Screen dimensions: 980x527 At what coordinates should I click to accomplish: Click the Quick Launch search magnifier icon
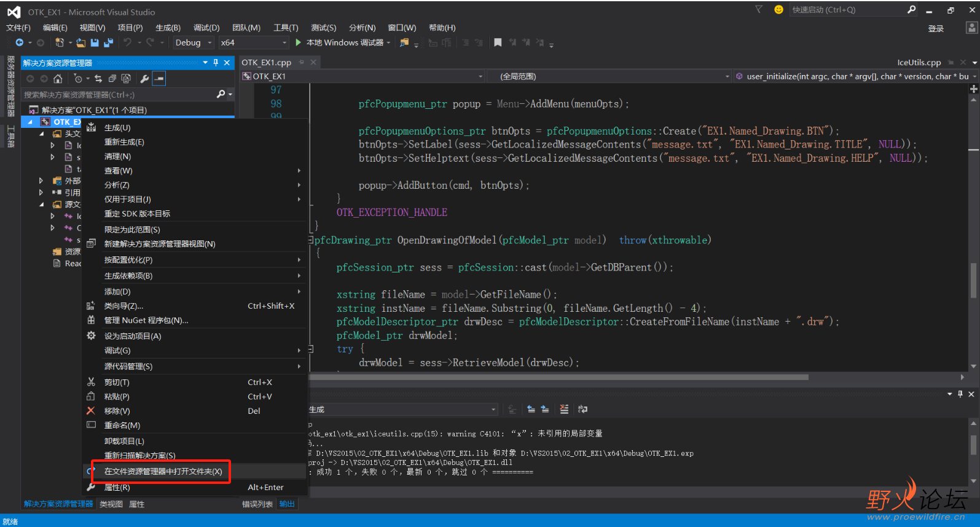tap(912, 9)
